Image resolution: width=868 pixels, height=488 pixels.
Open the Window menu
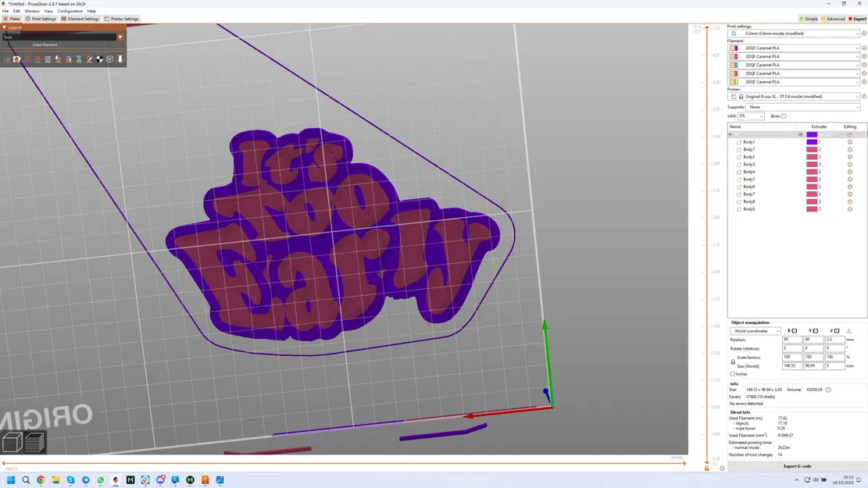pyautogui.click(x=32, y=11)
